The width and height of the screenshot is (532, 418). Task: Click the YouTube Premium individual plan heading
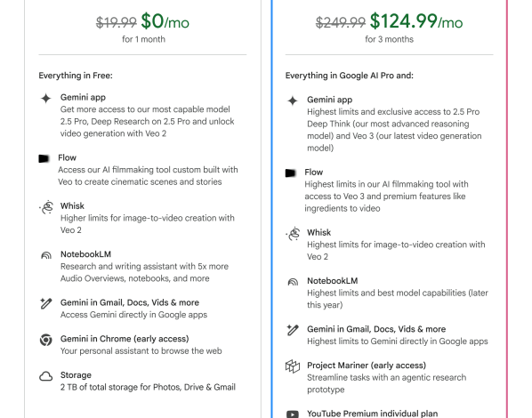pos(372,414)
